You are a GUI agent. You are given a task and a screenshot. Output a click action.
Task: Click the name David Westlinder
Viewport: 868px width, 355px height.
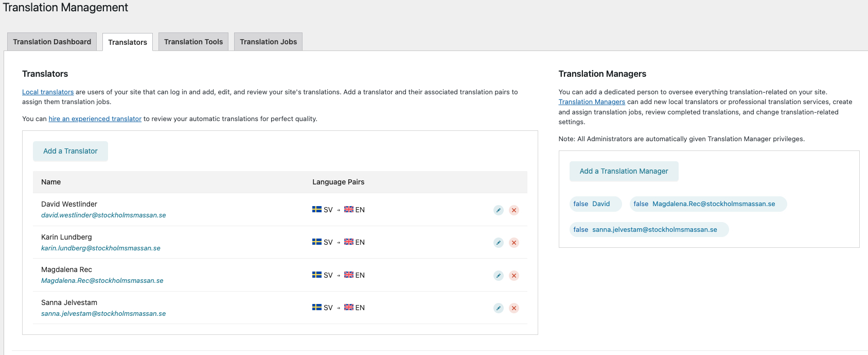pyautogui.click(x=69, y=205)
